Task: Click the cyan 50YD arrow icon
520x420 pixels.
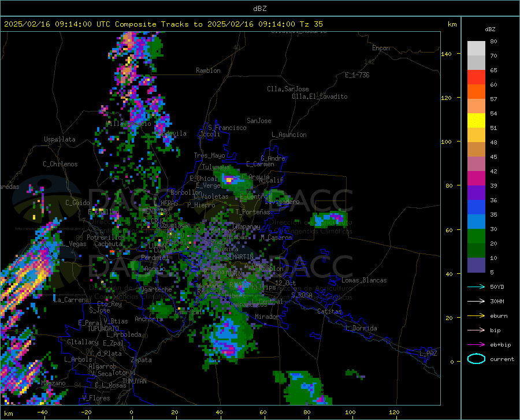Action: coord(476,287)
